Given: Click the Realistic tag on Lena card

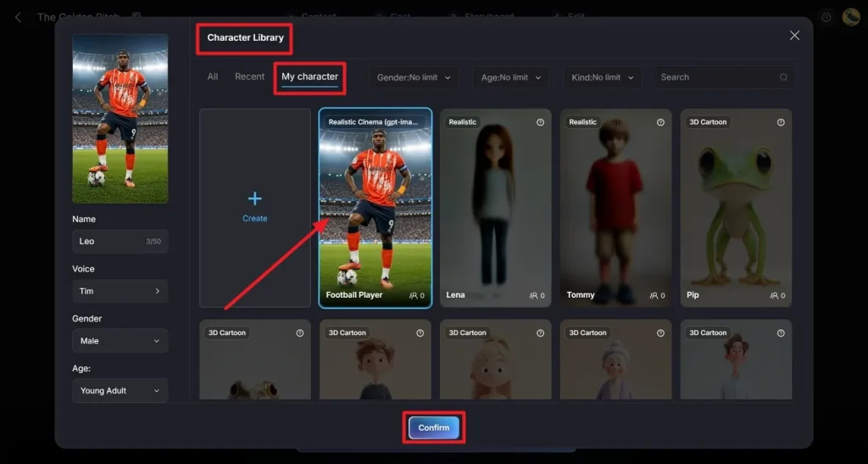Looking at the screenshot, I should [462, 122].
